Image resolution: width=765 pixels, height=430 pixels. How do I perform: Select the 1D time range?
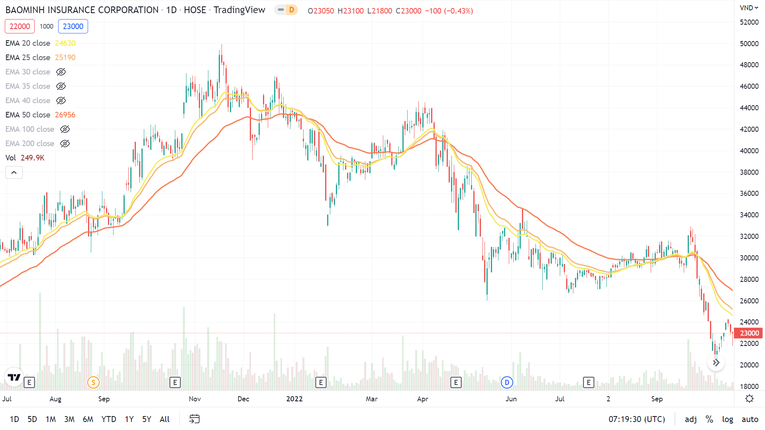coord(15,419)
